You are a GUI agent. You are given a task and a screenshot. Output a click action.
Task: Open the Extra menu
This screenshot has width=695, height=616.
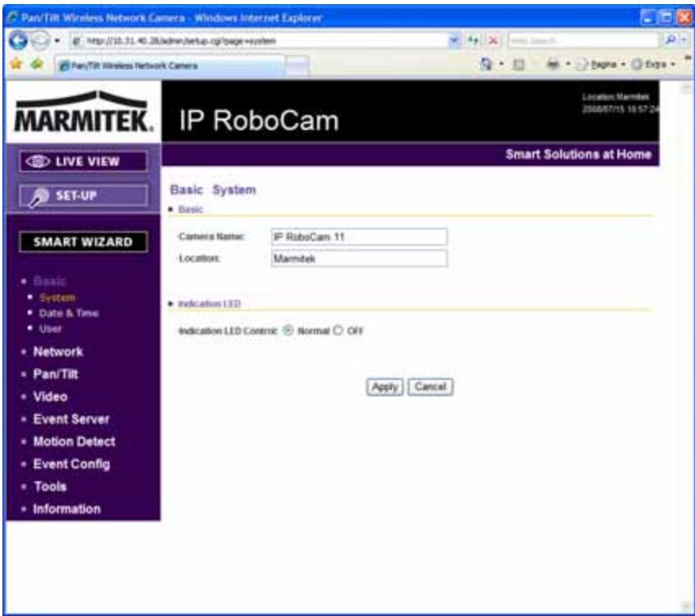click(x=653, y=65)
